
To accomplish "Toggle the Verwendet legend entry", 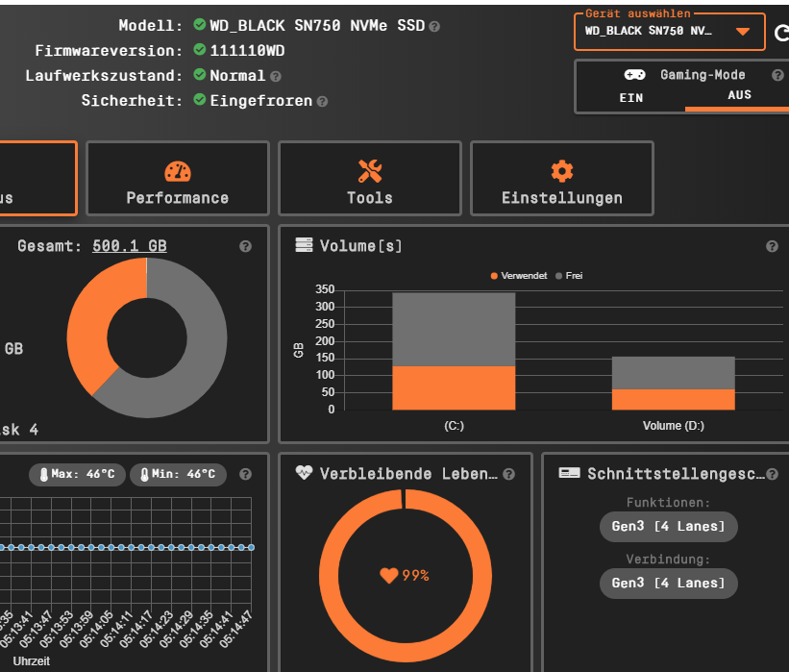I will click(x=519, y=276).
